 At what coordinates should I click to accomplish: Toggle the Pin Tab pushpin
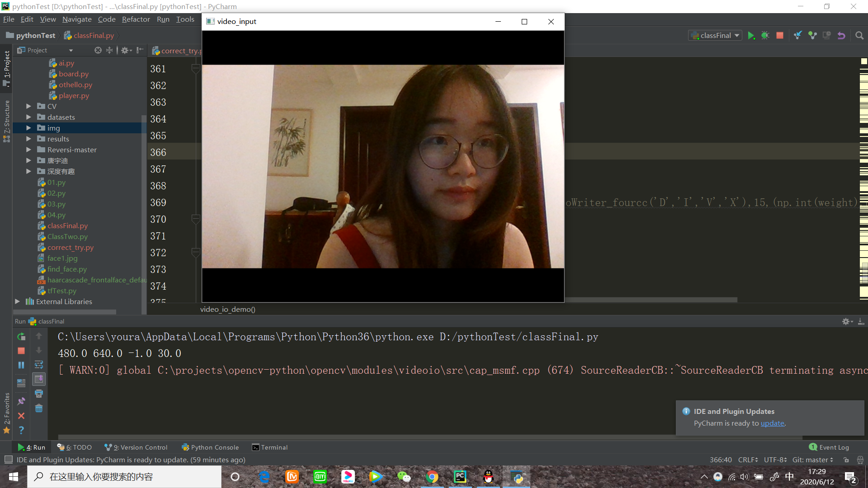[21, 401]
